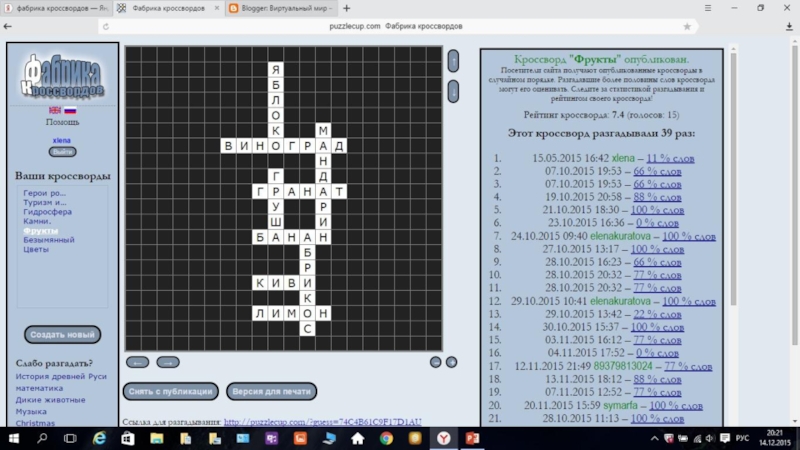
Task: Click the Создать новый button
Action: coord(62,334)
